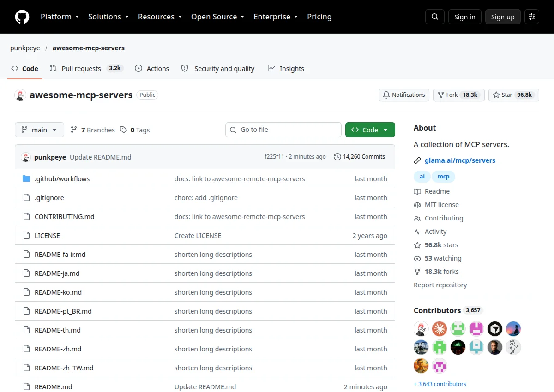Click the book icon beside Readme

(x=417, y=191)
